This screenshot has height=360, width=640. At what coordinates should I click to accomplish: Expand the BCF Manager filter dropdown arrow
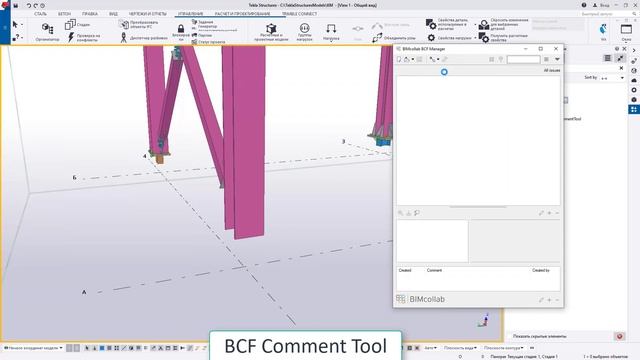[557, 59]
